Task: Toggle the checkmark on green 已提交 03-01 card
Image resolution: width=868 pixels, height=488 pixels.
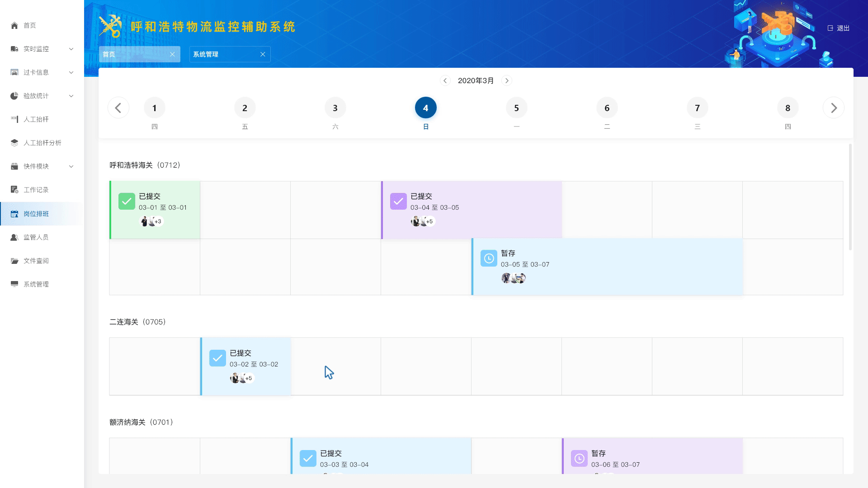Action: point(126,202)
